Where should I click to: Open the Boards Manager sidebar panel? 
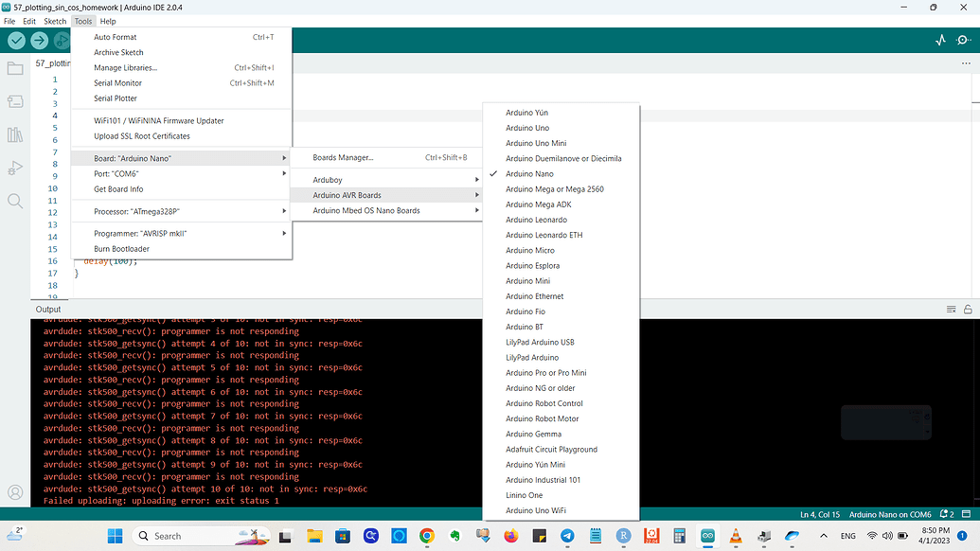coord(14,100)
